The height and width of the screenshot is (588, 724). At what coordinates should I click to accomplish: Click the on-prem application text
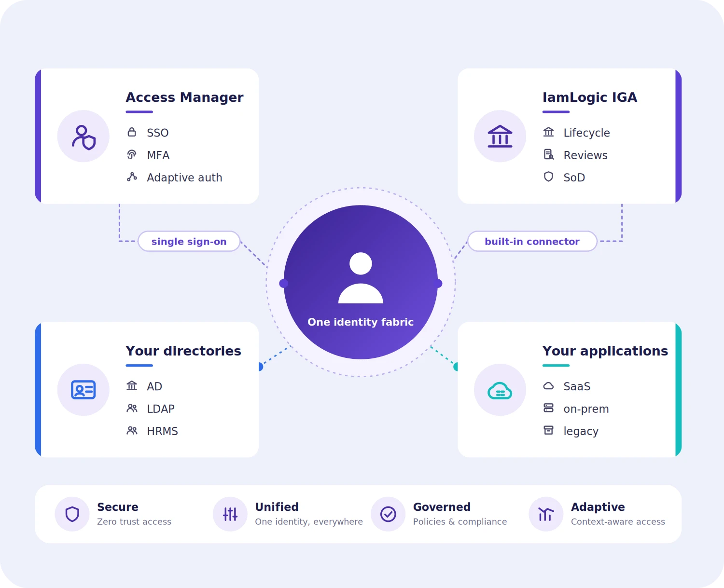tap(586, 409)
